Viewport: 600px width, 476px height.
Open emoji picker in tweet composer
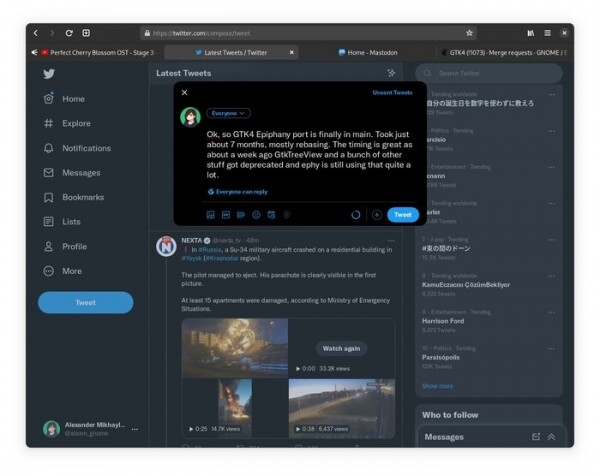coord(256,214)
